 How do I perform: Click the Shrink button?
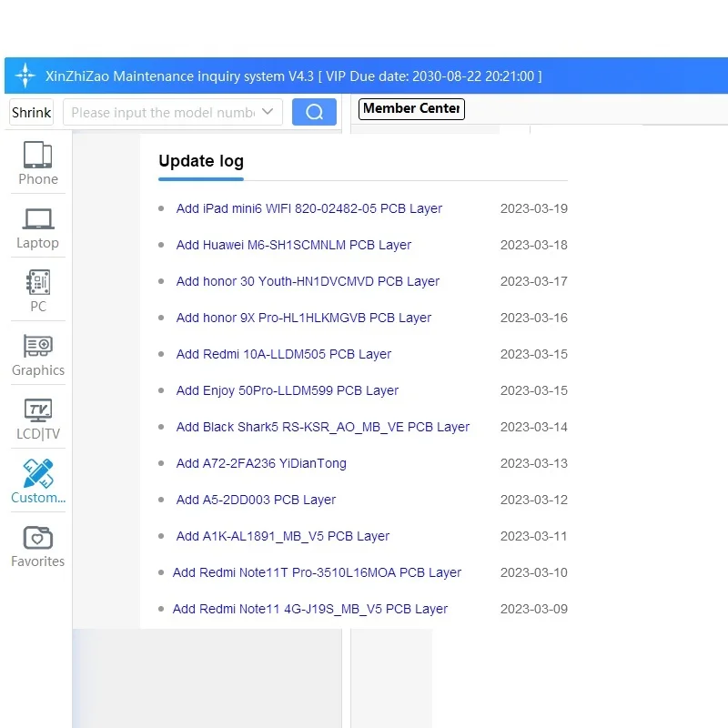point(32,112)
